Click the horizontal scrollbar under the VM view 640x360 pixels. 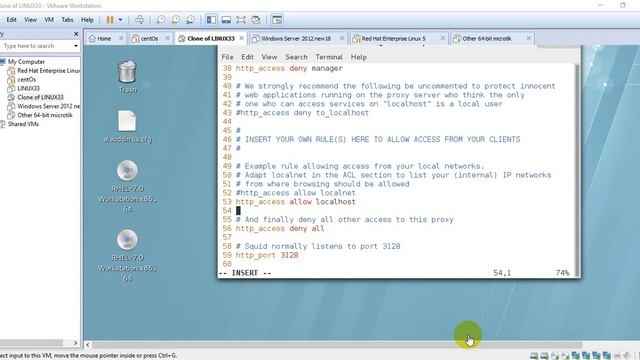click(x=337, y=345)
